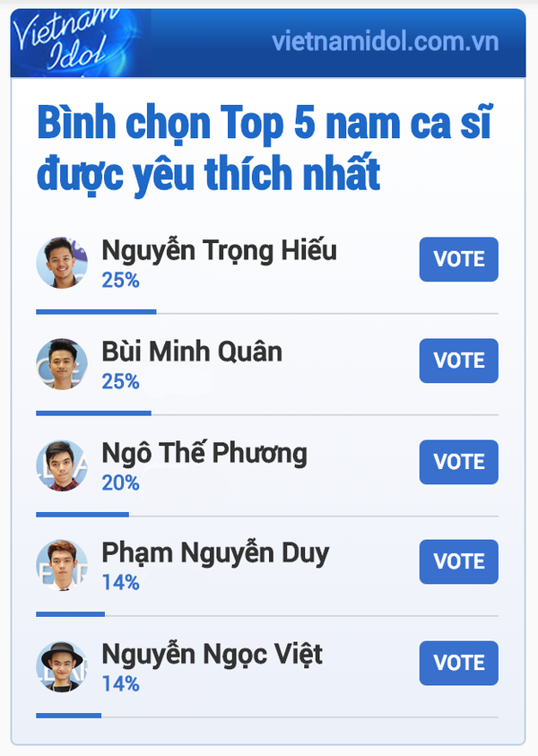Select the name Nguyễn Ngọc Việt
The height and width of the screenshot is (756, 538).
tap(213, 655)
